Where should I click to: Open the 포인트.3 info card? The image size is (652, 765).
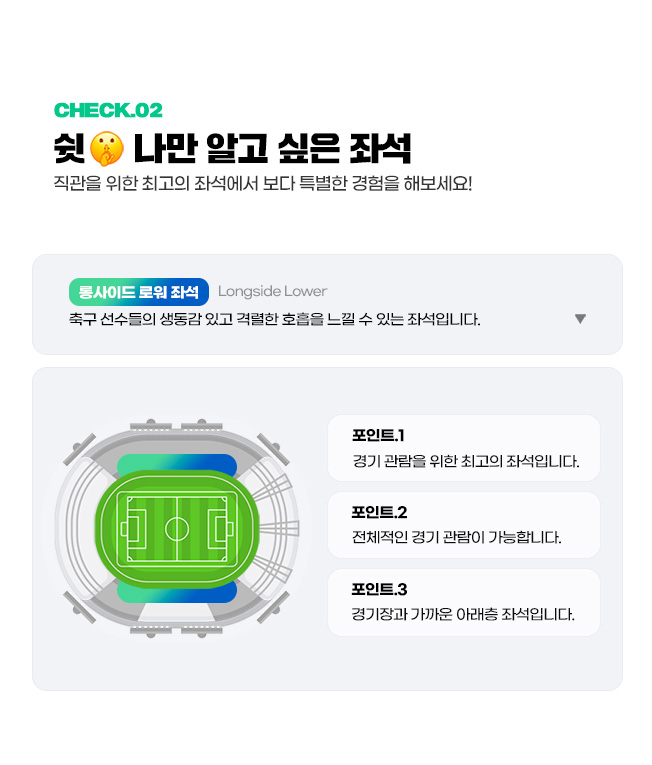pos(464,602)
